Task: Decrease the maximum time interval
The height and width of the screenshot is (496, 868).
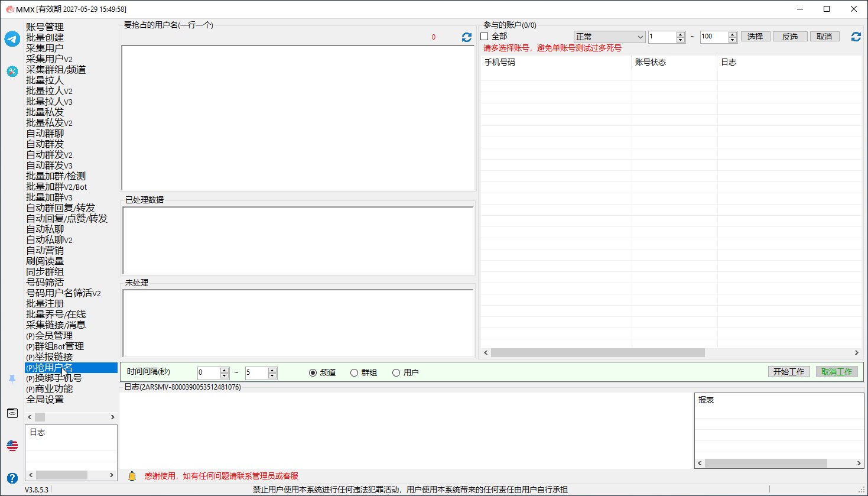Action: click(272, 375)
